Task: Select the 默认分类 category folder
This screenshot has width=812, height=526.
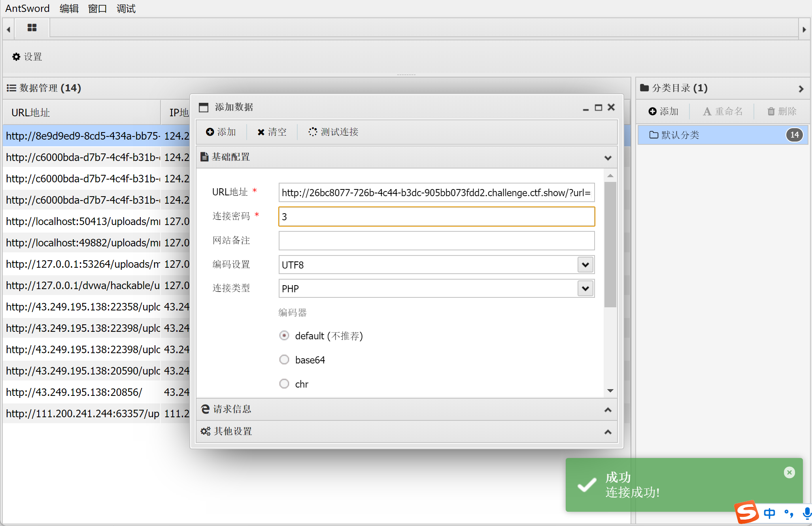Action: 680,135
